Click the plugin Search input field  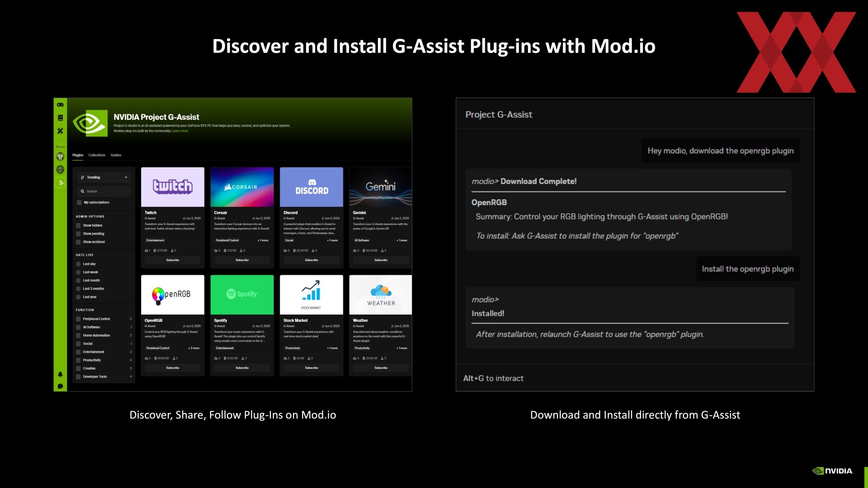[104, 191]
